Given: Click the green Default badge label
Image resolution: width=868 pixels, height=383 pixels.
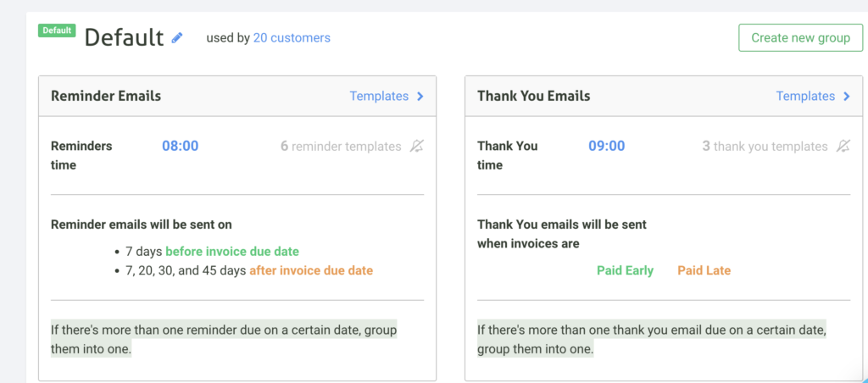Looking at the screenshot, I should 57,31.
